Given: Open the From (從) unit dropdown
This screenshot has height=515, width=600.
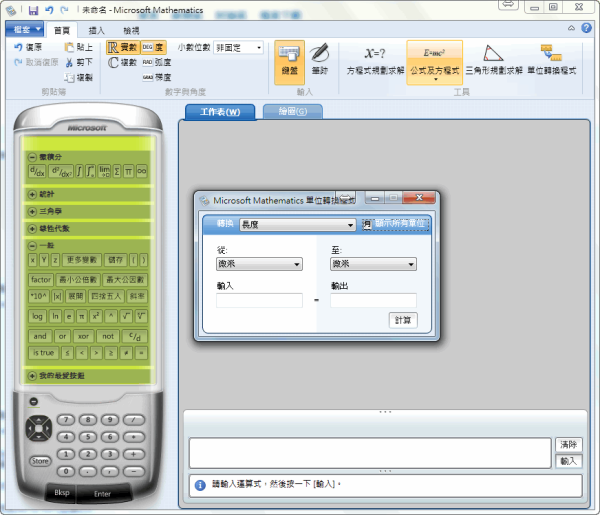Looking at the screenshot, I should (259, 264).
